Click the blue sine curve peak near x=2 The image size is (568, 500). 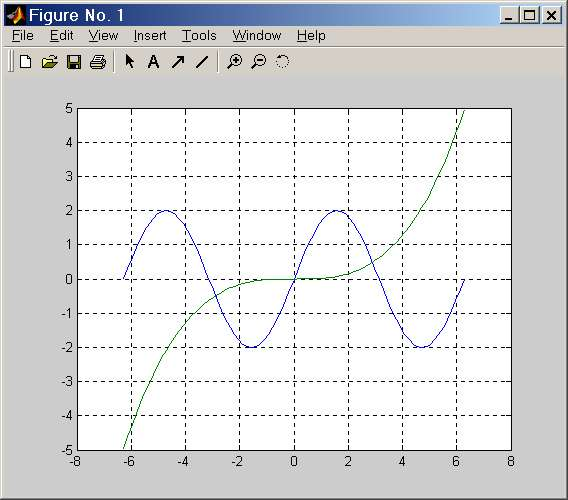pyautogui.click(x=336, y=211)
